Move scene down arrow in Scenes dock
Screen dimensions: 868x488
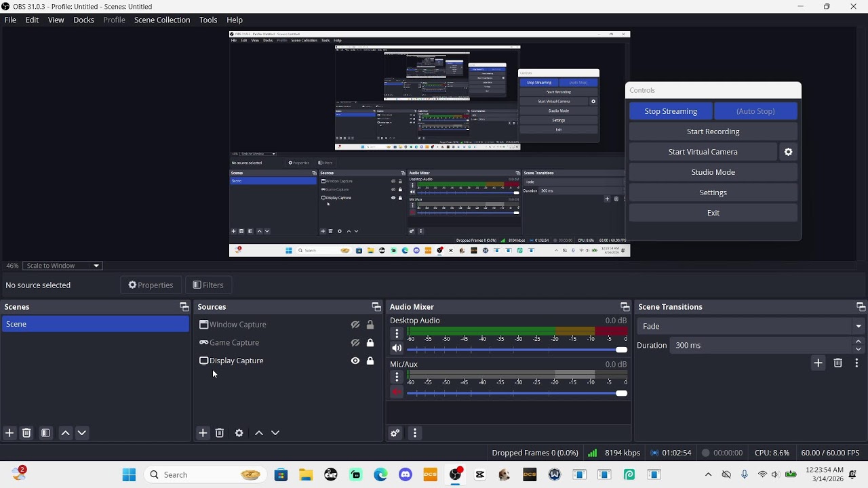coord(82,433)
